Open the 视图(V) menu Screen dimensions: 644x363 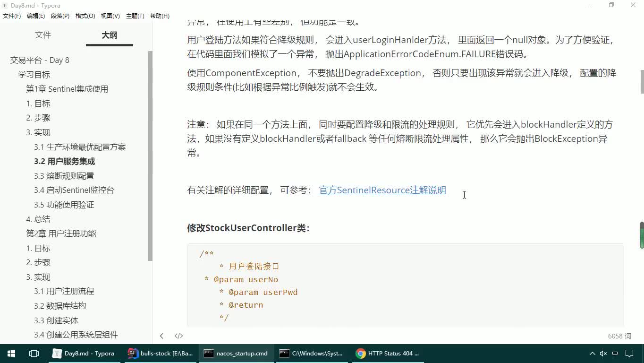110,16
